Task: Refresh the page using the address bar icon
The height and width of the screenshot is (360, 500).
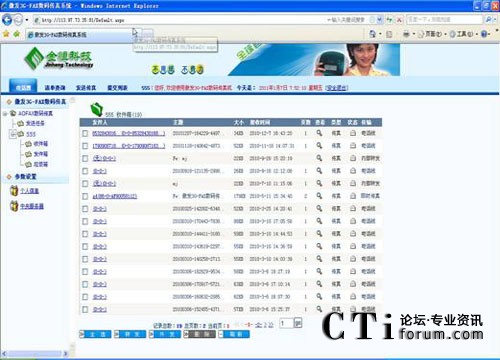Action: click(389, 20)
